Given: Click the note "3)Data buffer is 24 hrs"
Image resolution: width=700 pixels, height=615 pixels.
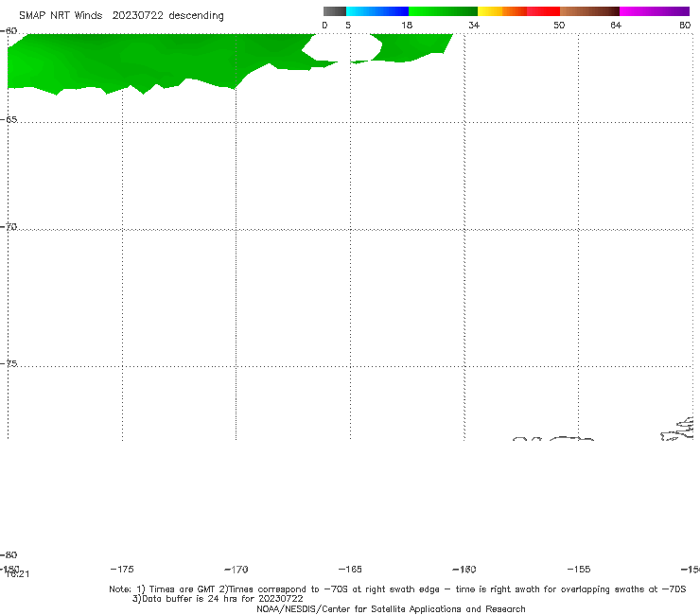Looking at the screenshot, I should (218, 599).
